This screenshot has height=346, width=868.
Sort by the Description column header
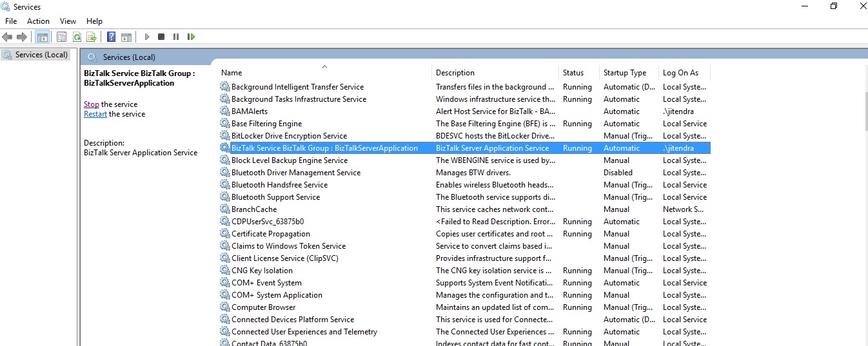tap(495, 73)
